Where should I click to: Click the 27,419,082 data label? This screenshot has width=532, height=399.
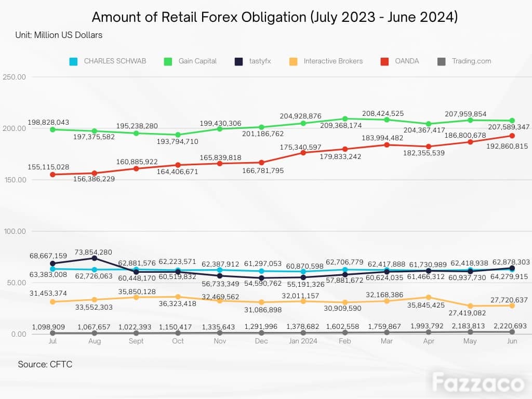click(x=467, y=313)
